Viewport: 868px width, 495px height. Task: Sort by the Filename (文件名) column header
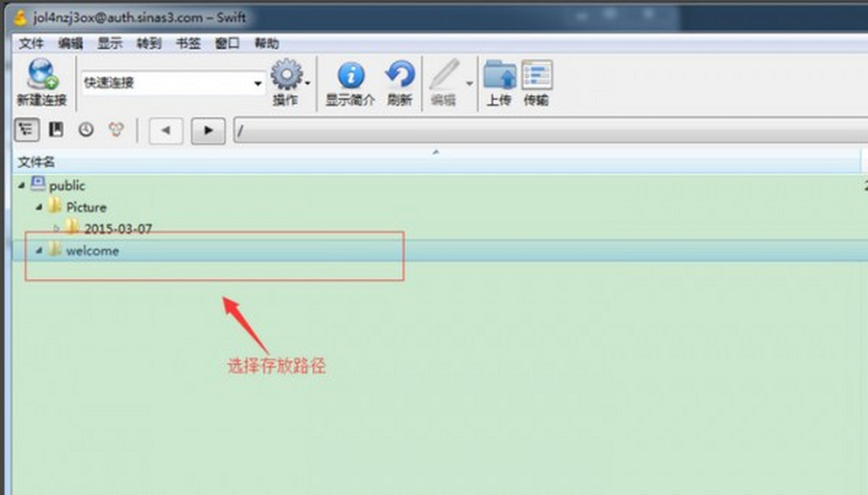click(x=36, y=162)
